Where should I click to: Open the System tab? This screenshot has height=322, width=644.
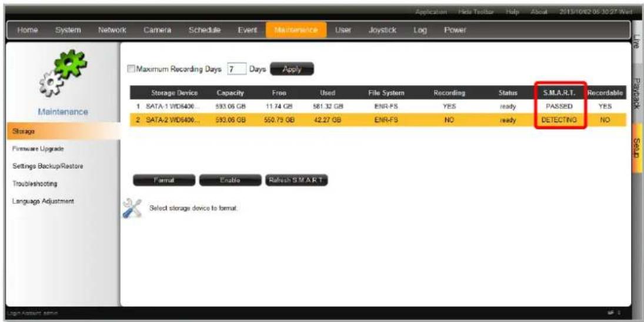(68, 31)
